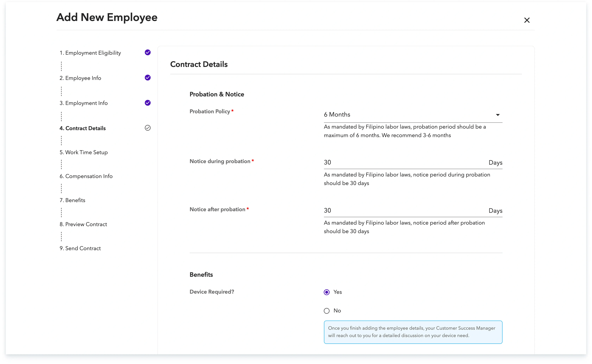Navigate to step 7 Benefits
This screenshot has width=592, height=364.
(x=72, y=200)
